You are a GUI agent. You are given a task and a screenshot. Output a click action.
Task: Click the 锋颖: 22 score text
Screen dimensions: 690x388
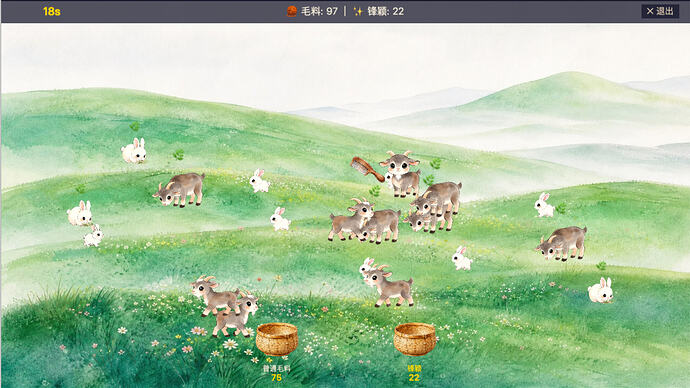click(x=385, y=11)
